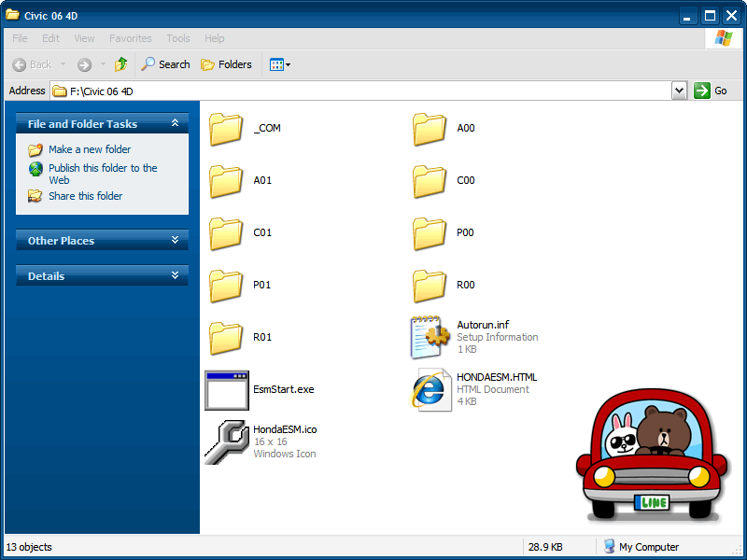Click the Autorun.inf file name
Screen dimensions: 747x560
tap(483, 325)
